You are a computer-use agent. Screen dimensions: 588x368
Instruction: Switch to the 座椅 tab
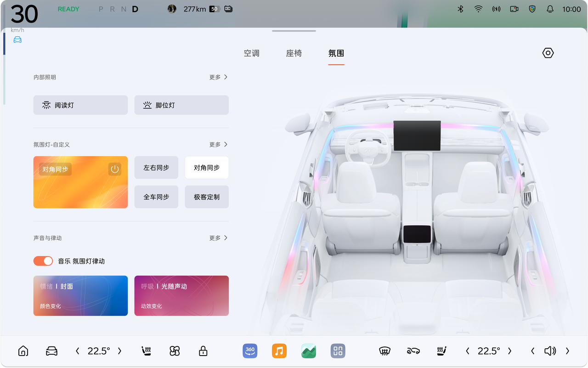click(x=294, y=53)
